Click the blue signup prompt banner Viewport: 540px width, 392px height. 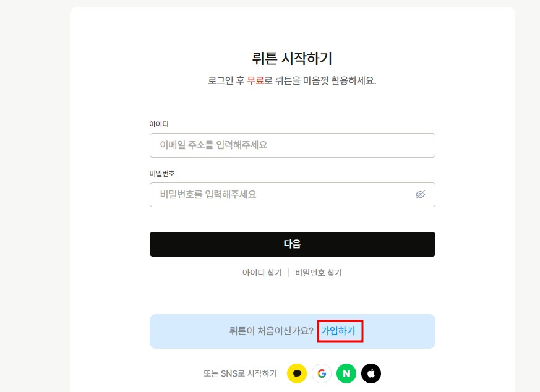point(292,331)
